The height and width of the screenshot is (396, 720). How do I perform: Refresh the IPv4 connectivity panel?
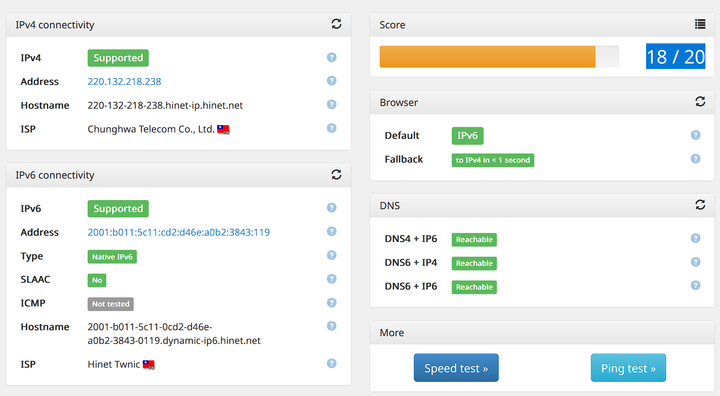pyautogui.click(x=336, y=24)
